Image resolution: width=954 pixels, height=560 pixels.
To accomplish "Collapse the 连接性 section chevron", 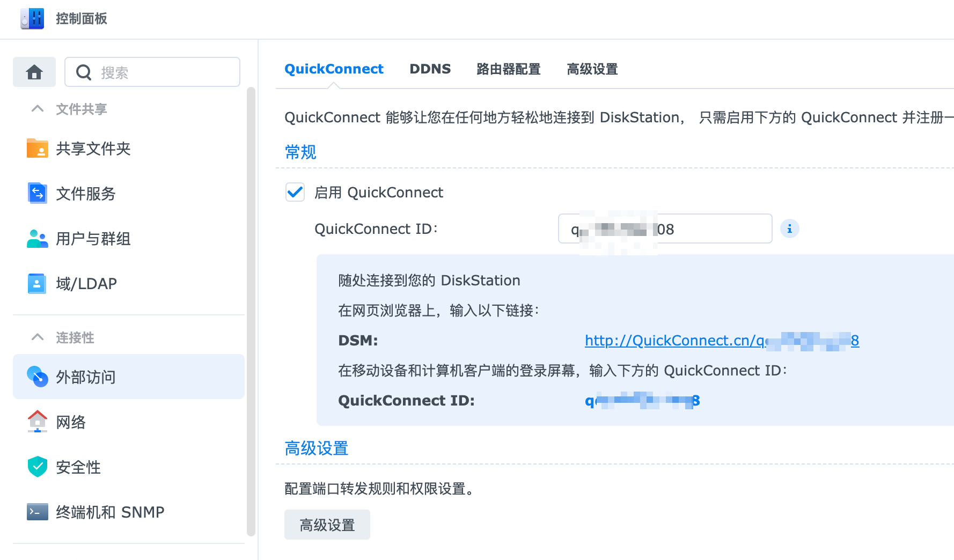I will (x=38, y=337).
